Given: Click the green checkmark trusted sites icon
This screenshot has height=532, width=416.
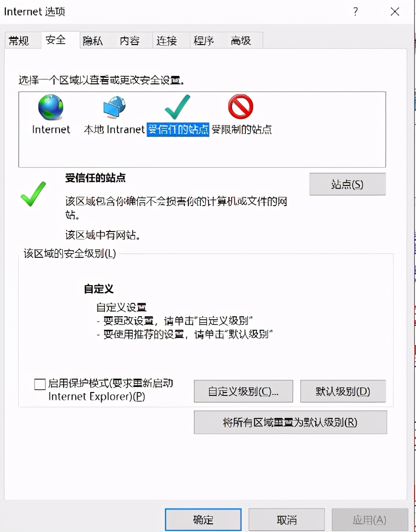Looking at the screenshot, I should coord(177,107).
